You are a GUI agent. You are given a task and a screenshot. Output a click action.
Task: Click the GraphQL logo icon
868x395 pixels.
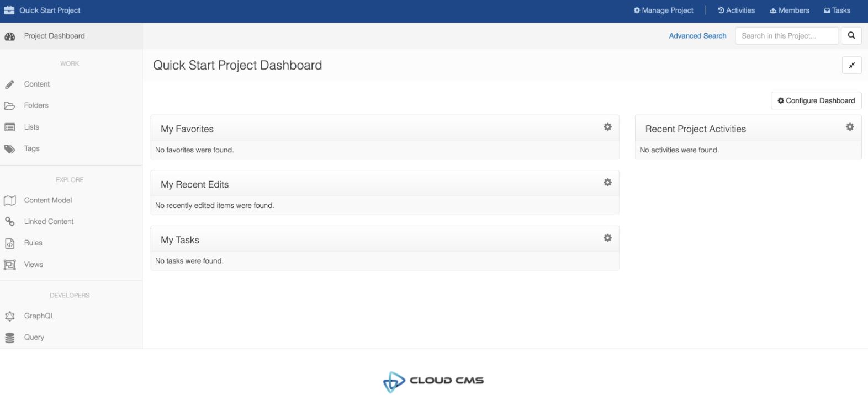pyautogui.click(x=9, y=316)
